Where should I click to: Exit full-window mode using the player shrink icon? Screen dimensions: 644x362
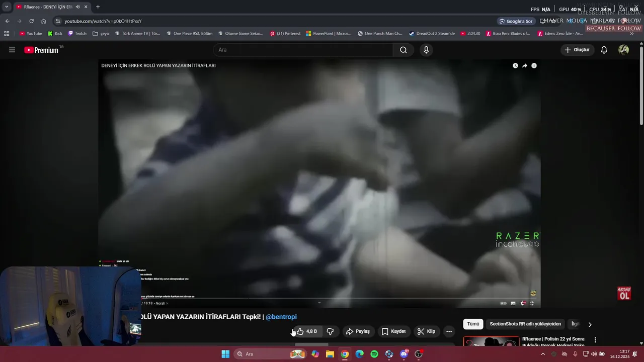coord(532,303)
